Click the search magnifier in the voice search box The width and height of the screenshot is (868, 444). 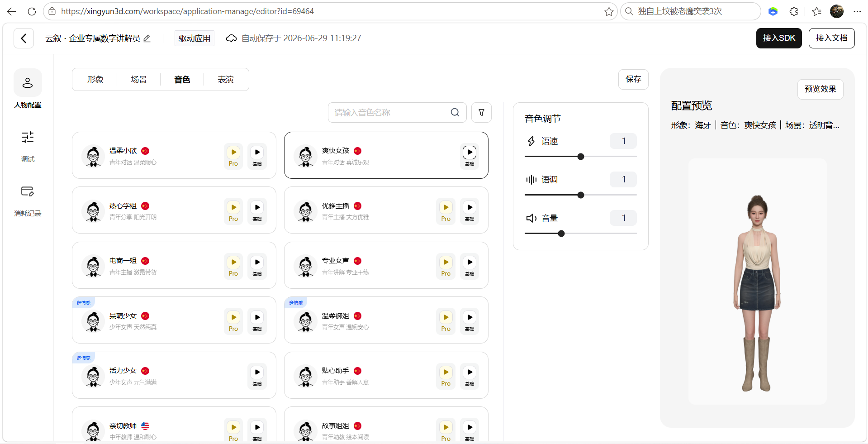point(455,112)
